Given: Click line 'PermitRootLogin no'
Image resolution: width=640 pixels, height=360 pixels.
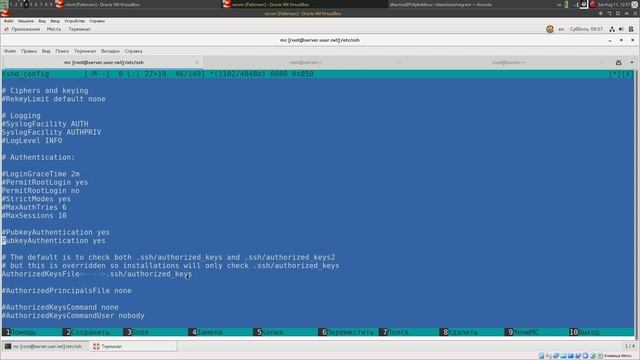Looking at the screenshot, I should [41, 191].
